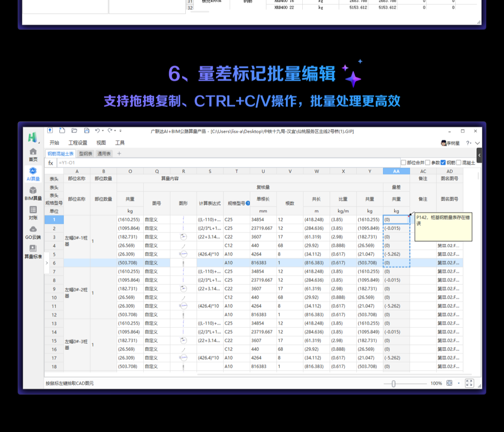This screenshot has width=504, height=432.
Task: Select the 钢筋混凝土表 tab
Action: [61, 153]
